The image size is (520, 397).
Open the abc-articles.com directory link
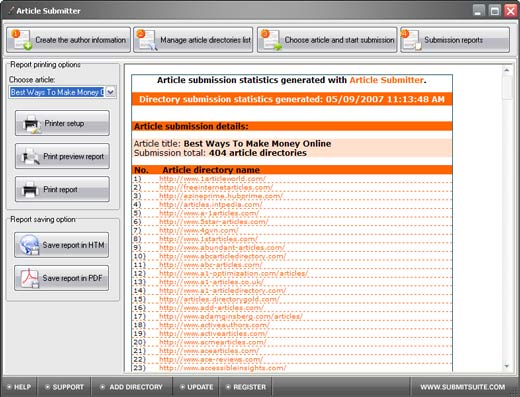211,265
